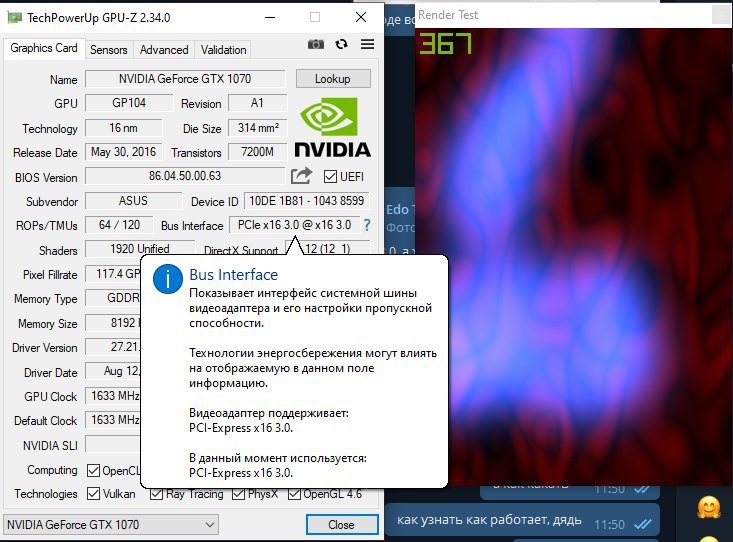Click the Bus Interface value field
This screenshot has width=733, height=542.
click(x=294, y=225)
